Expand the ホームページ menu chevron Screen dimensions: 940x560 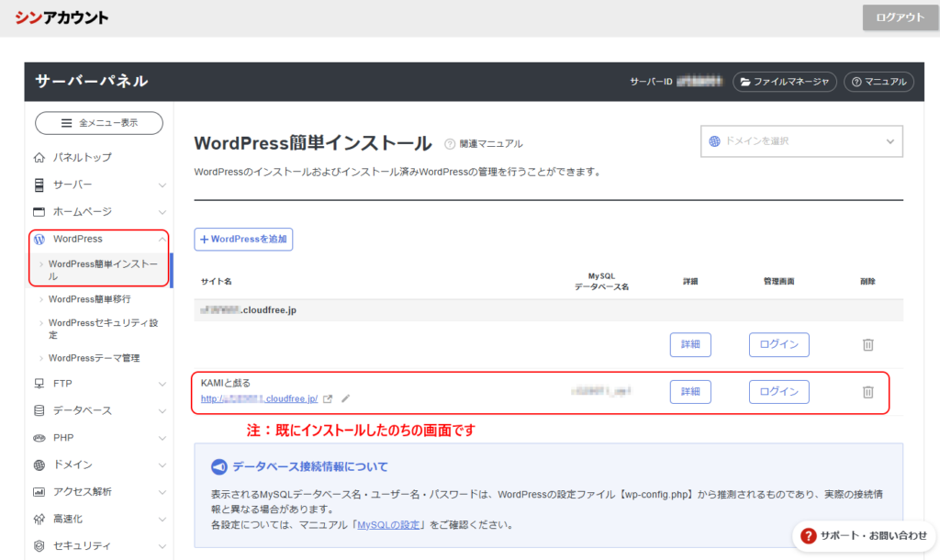[x=162, y=212]
